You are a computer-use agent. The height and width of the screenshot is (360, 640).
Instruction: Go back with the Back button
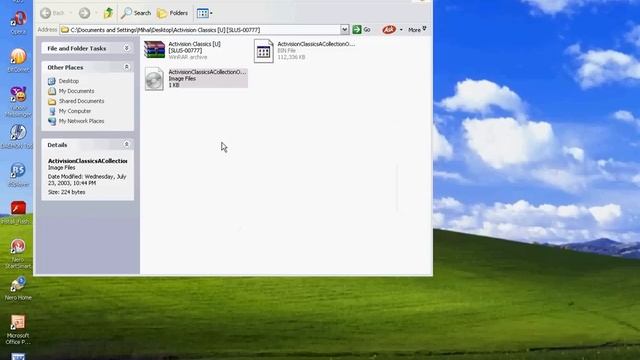[52, 13]
